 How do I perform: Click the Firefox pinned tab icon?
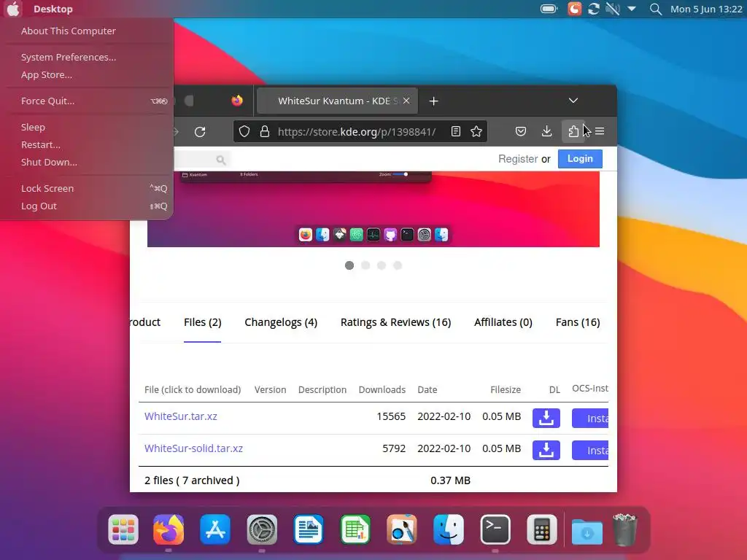(237, 101)
